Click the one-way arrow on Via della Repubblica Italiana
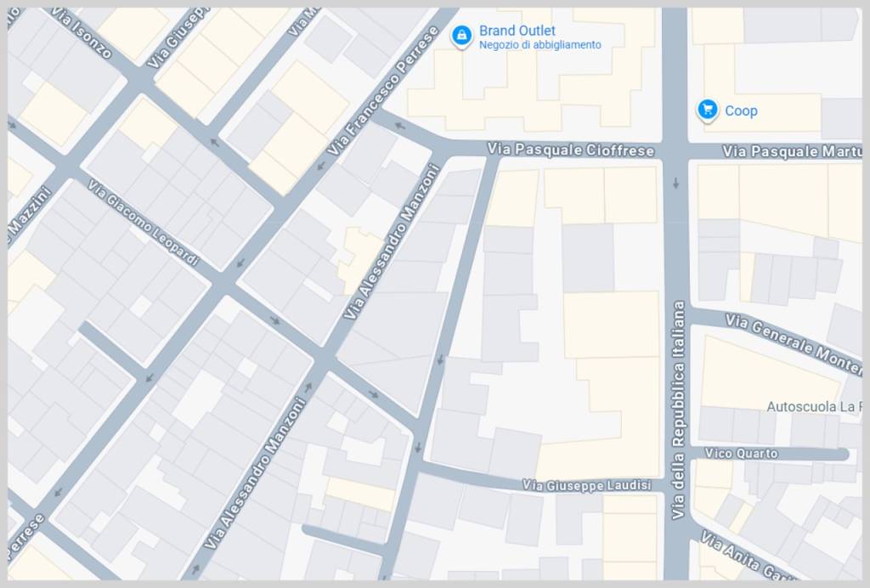This screenshot has height=588, width=870. 675,183
